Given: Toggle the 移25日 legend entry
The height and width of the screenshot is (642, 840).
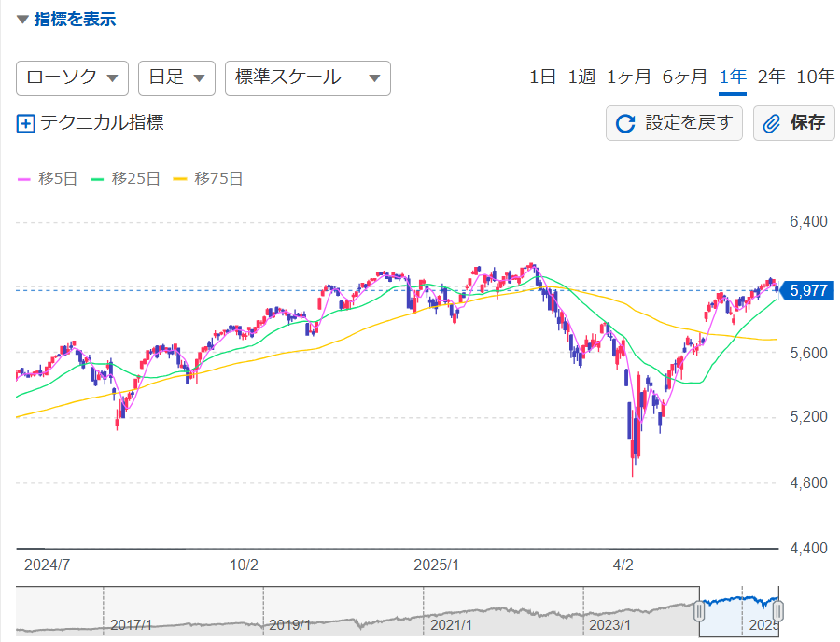Looking at the screenshot, I should tap(125, 179).
